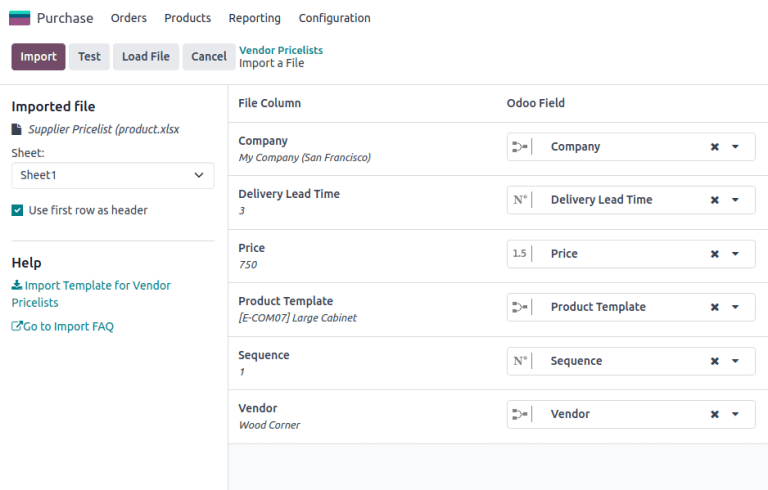Go to Vendor Pricelists breadcrumb
The width and height of the screenshot is (768, 490).
click(x=281, y=50)
